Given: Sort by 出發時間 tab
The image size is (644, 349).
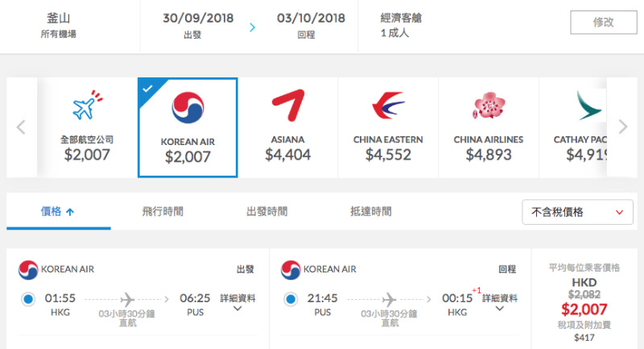Looking at the screenshot, I should pos(267,211).
